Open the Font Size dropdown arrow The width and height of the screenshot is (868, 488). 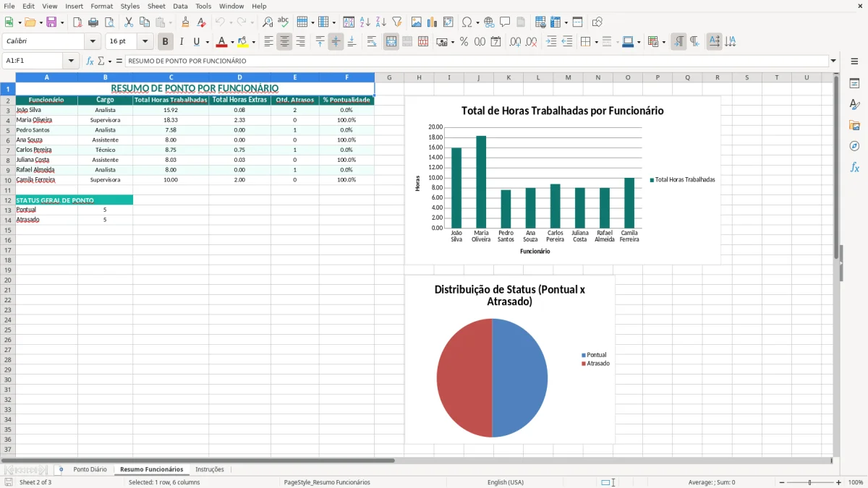click(x=145, y=42)
